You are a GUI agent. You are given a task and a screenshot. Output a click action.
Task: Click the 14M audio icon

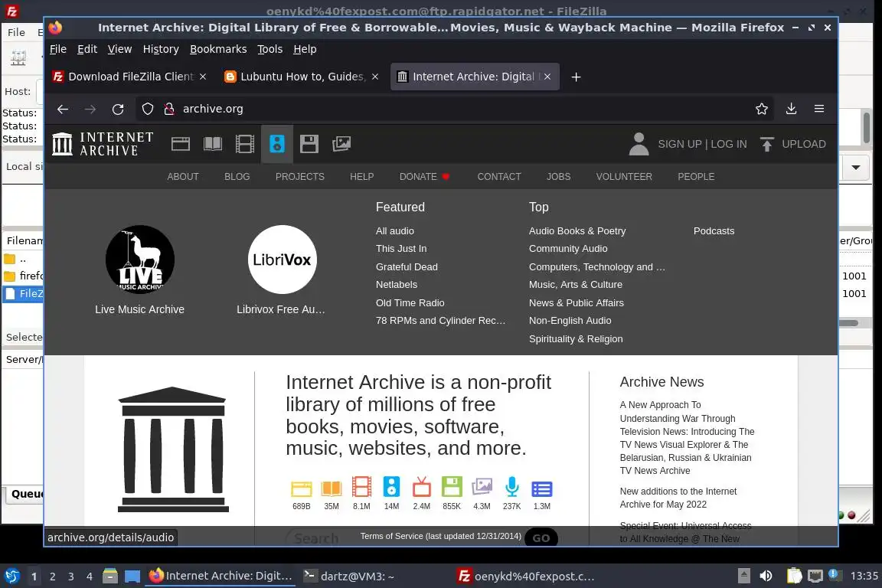pos(391,487)
